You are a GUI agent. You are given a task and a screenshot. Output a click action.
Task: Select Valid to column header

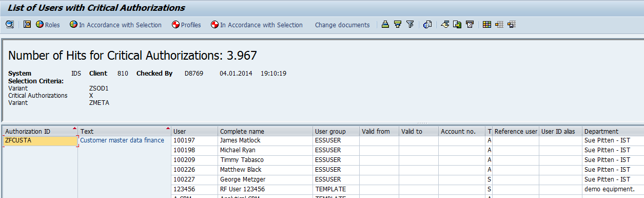tap(419, 131)
